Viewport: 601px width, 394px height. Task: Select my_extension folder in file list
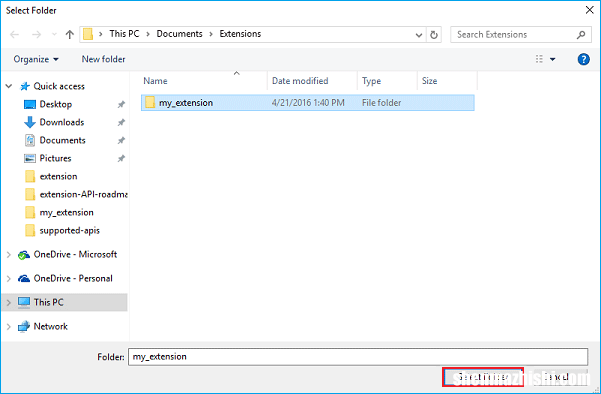tap(308, 103)
